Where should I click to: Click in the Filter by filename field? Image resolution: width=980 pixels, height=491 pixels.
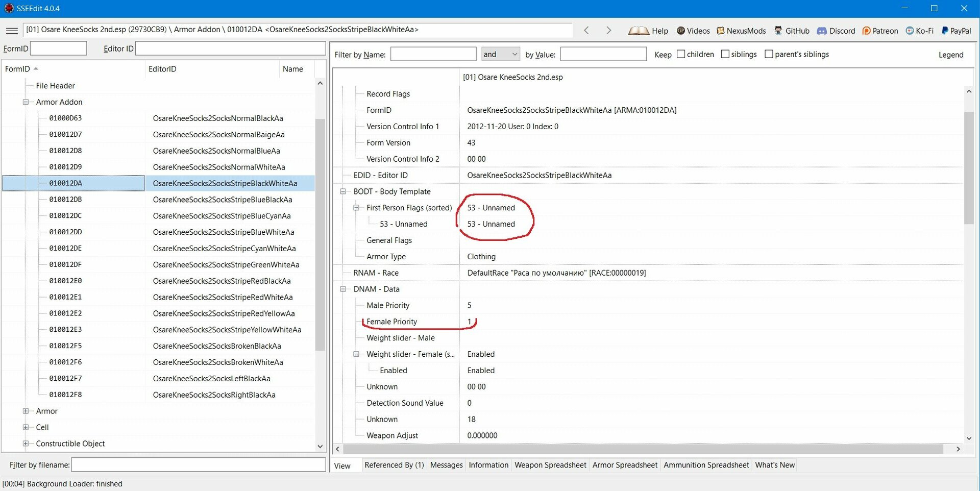click(x=198, y=464)
